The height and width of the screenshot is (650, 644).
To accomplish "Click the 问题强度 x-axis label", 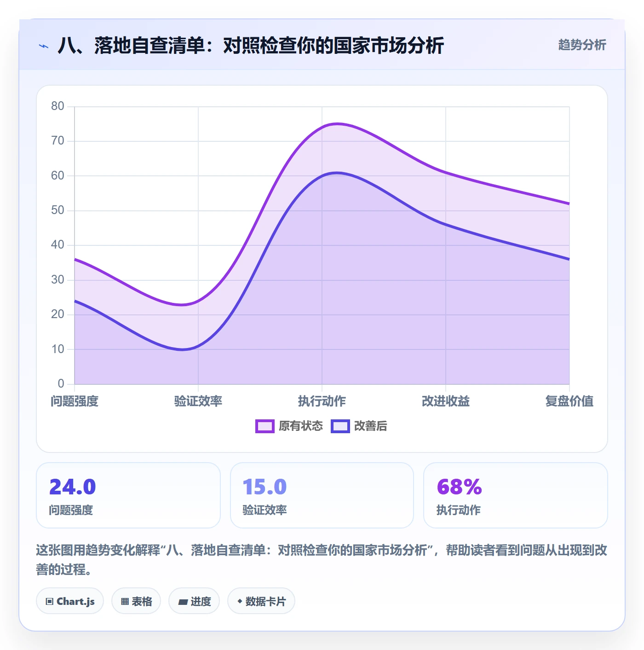I will [x=75, y=401].
